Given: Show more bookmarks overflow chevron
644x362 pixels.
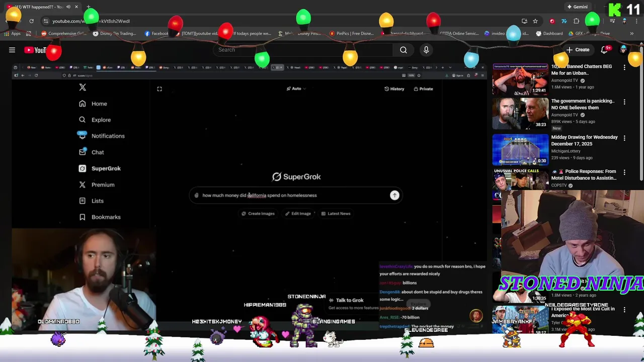Looking at the screenshot, I should click(x=631, y=34).
